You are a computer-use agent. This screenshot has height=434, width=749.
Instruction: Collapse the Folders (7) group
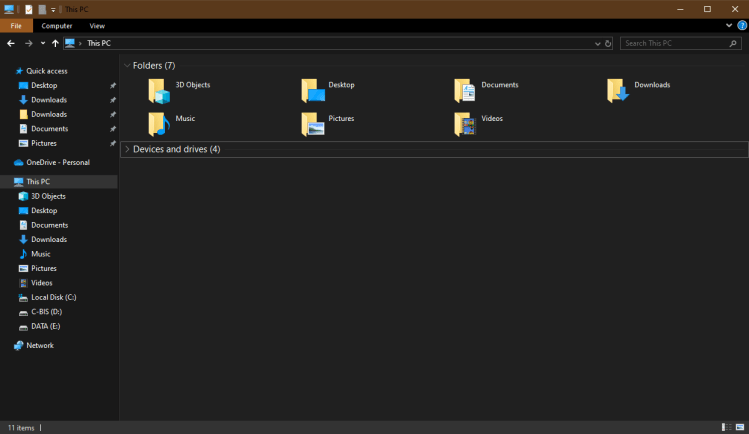(x=126, y=66)
